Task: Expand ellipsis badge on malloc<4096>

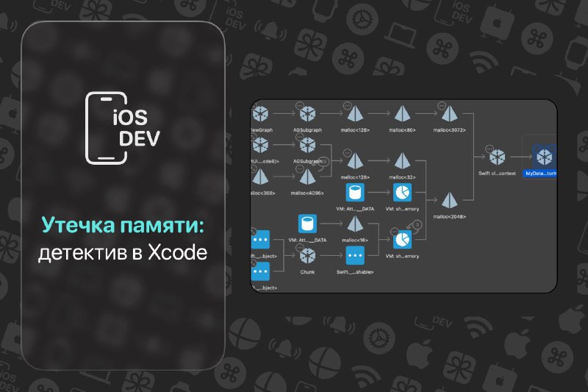Action: [x=300, y=169]
